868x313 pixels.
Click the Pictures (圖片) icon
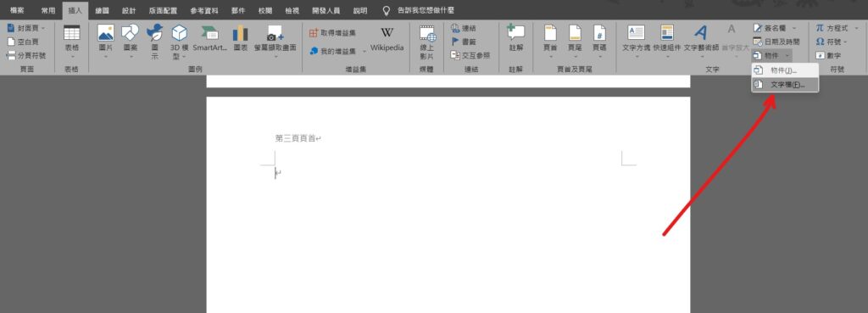pos(106,42)
